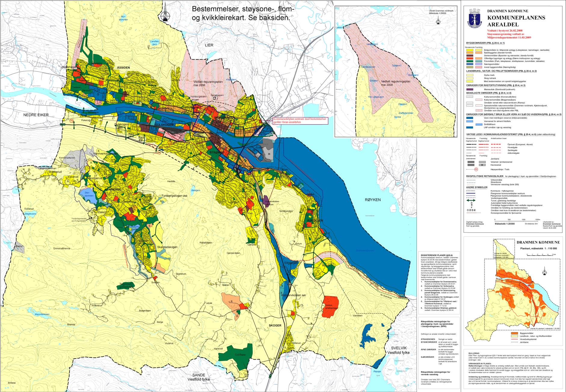
Task: Select the brown Senterområder legend swatch
Action: point(470,56)
